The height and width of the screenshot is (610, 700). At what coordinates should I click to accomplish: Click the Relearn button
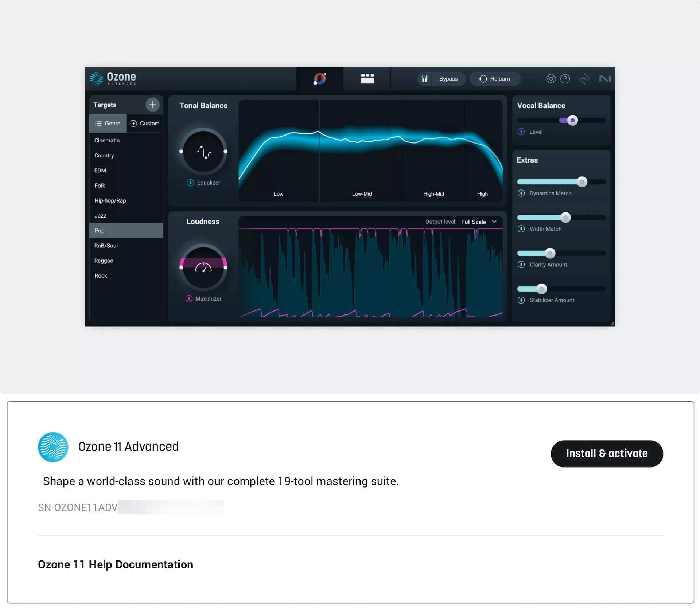[495, 79]
